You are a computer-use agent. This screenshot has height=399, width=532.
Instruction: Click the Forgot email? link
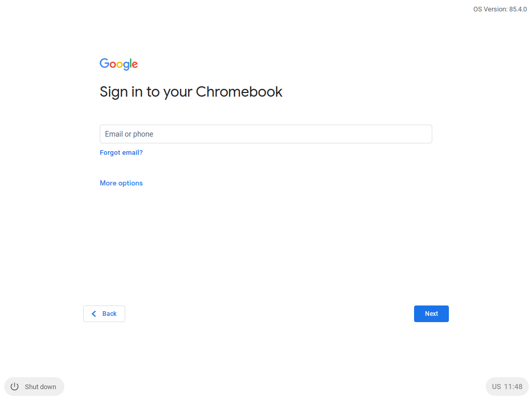(x=121, y=153)
